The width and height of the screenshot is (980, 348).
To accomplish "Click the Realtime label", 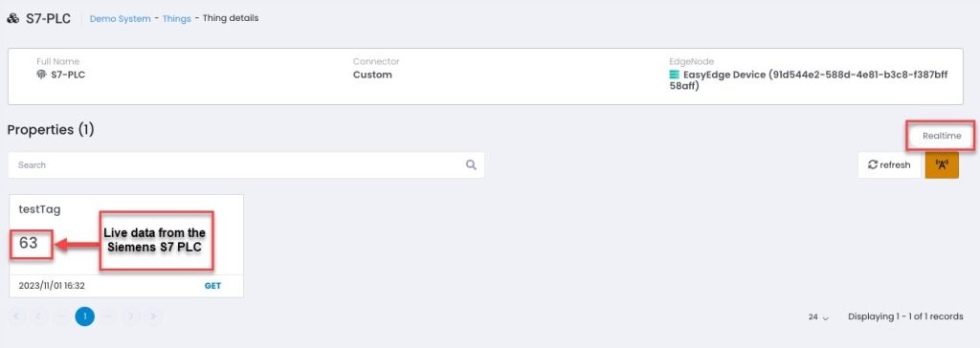I will (x=942, y=136).
